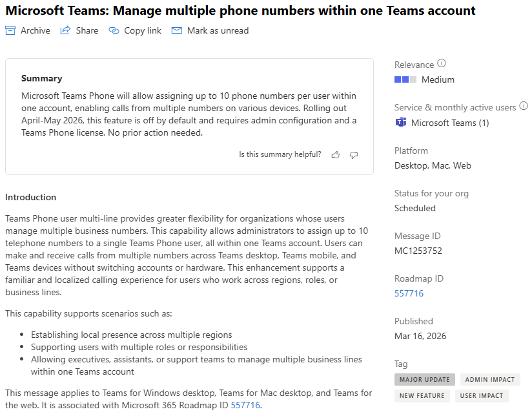Viewport: 532px width, 416px height.
Task: Select the NEW FEATURE tag
Action: pyautogui.click(x=422, y=396)
